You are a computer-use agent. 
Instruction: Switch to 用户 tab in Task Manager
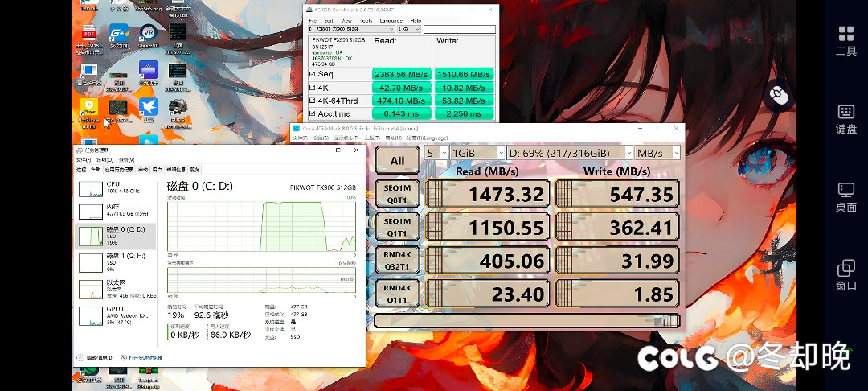coord(157,170)
